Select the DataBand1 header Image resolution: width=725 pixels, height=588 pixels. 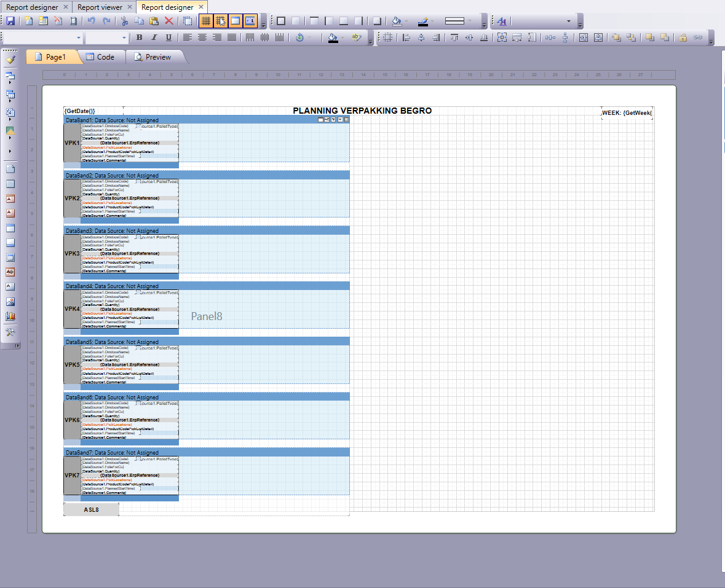[x=207, y=120]
